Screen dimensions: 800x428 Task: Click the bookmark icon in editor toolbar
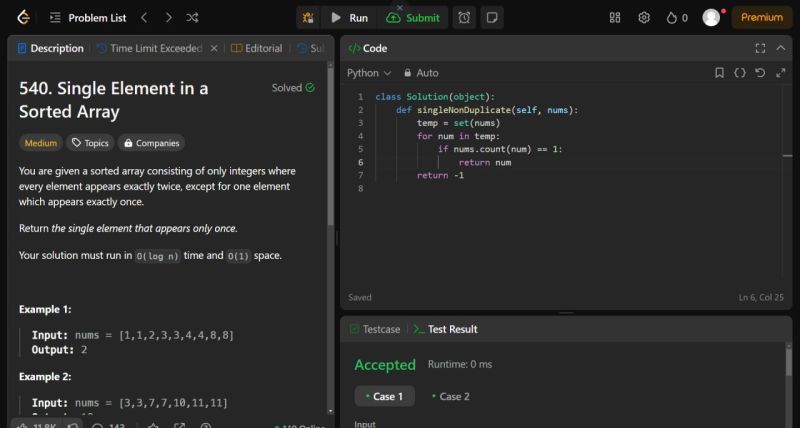click(x=719, y=73)
